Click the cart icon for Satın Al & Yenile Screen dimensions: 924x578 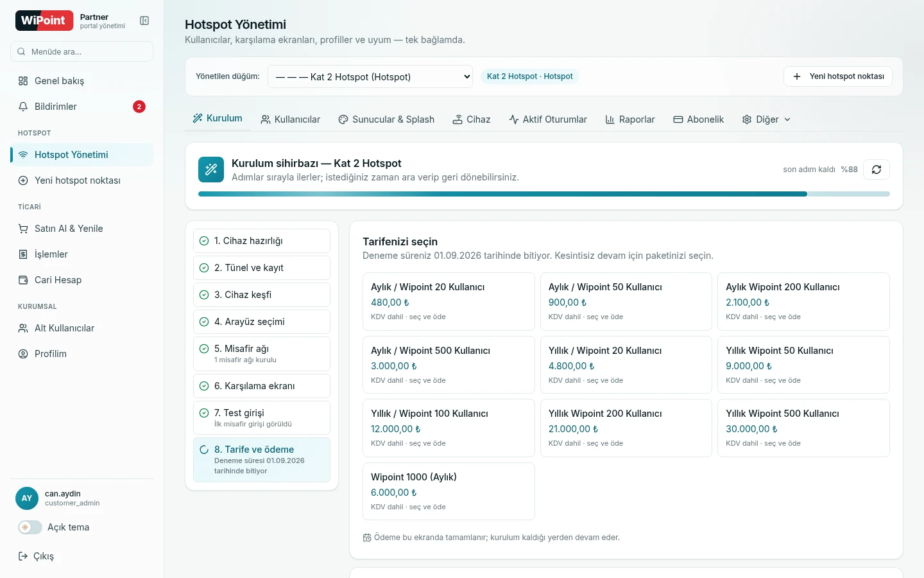click(23, 229)
